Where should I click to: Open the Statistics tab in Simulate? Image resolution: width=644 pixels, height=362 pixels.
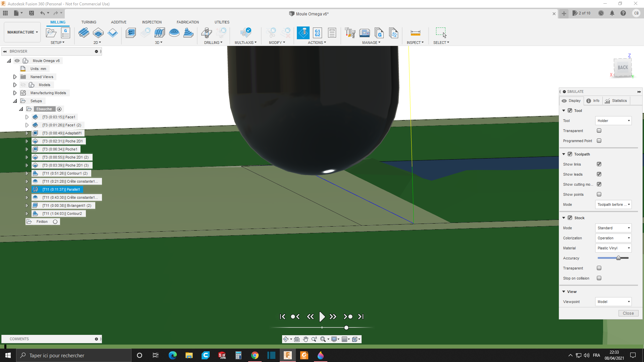pyautogui.click(x=616, y=101)
